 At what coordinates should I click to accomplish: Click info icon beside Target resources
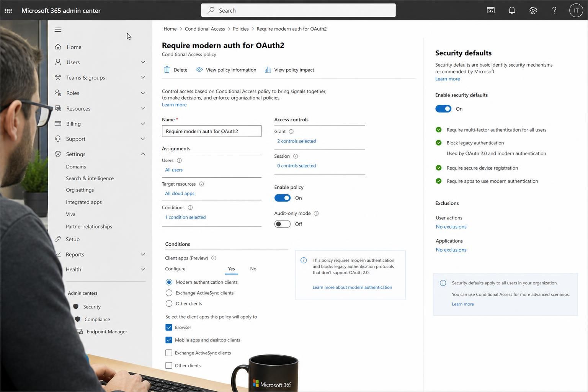[x=201, y=184]
